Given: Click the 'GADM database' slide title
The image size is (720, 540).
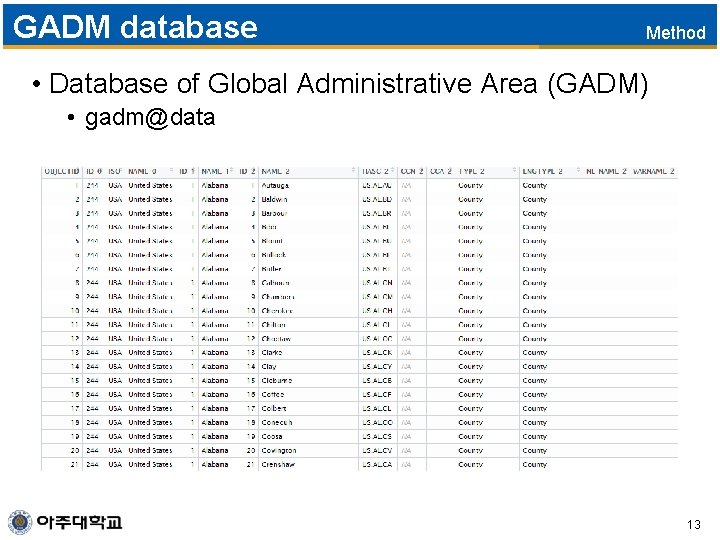Looking at the screenshot, I should (x=135, y=27).
